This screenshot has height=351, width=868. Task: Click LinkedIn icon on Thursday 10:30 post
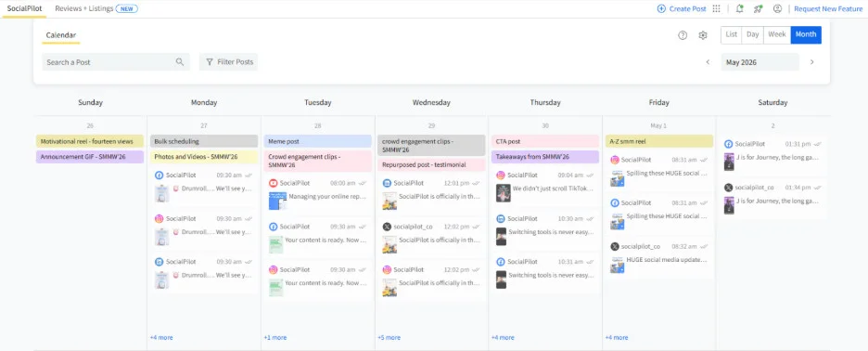point(501,218)
